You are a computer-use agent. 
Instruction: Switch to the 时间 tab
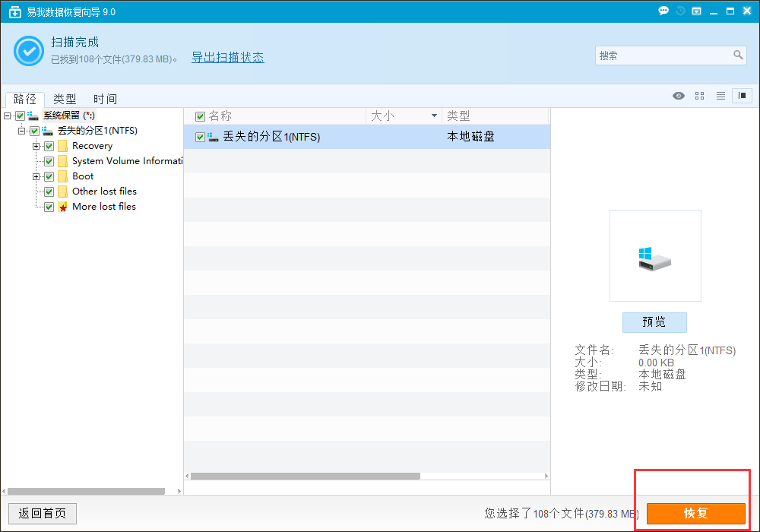(x=105, y=99)
